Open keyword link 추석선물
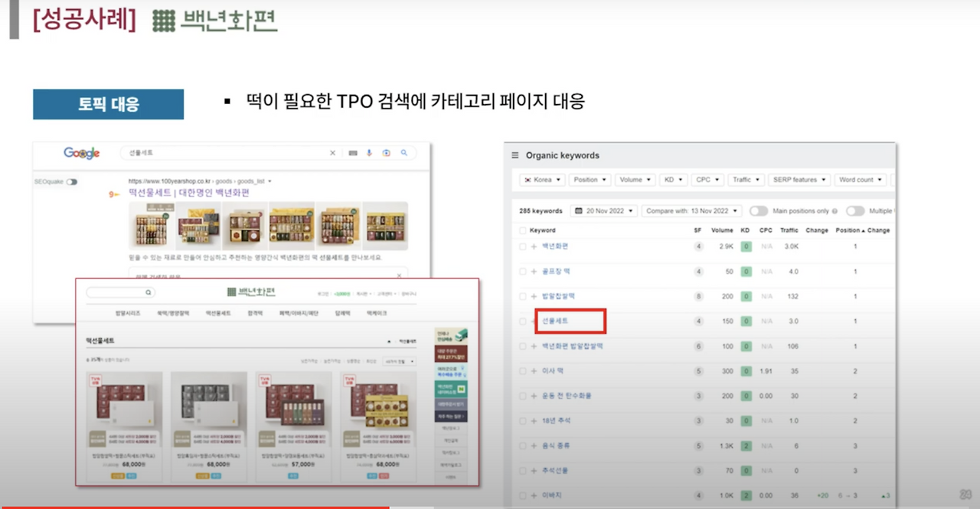The width and height of the screenshot is (980, 509). pos(556,471)
